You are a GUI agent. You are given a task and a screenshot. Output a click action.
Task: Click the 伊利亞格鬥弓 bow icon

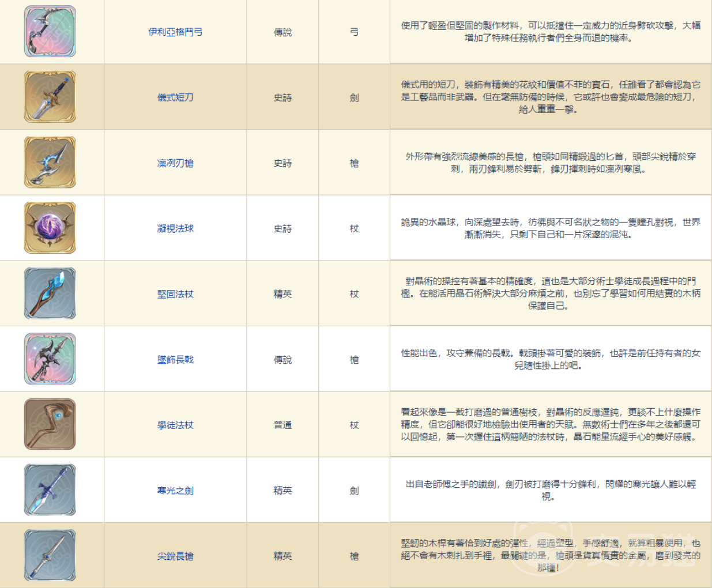(50, 32)
